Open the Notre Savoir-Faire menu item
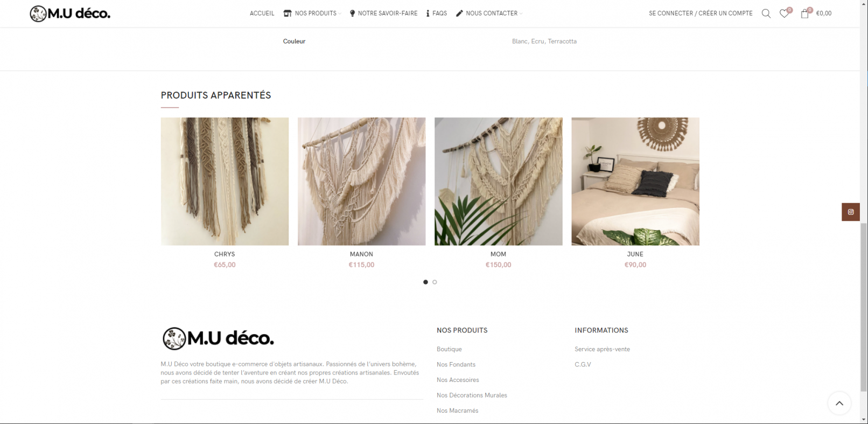 pyautogui.click(x=383, y=13)
